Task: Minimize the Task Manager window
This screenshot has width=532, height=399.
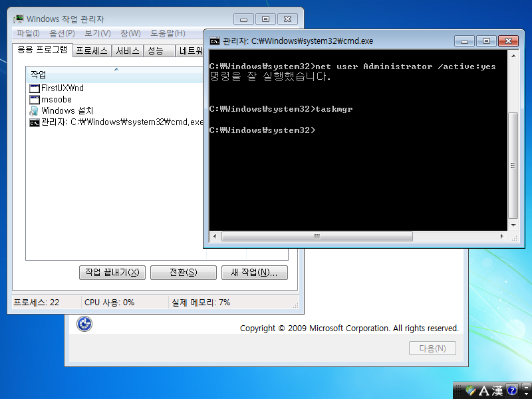Action: tap(243, 19)
